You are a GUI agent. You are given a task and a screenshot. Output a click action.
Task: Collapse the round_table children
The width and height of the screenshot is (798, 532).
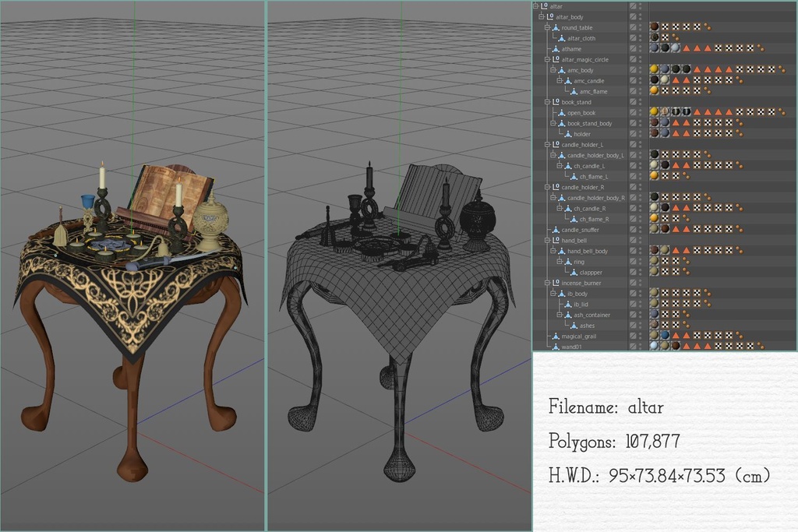(x=548, y=27)
